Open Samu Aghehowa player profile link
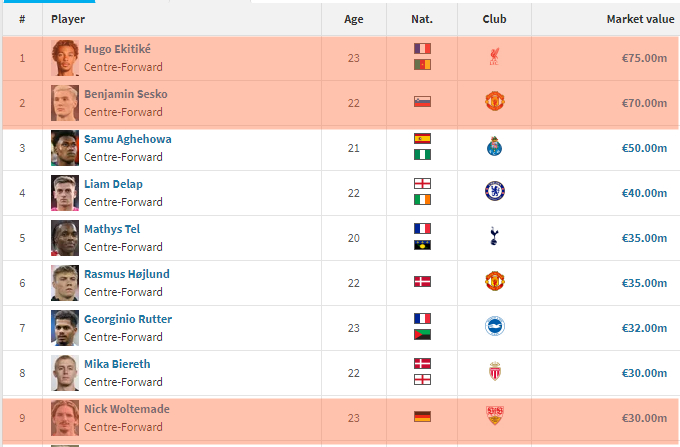Image resolution: width=680 pixels, height=447 pixels. click(x=128, y=139)
